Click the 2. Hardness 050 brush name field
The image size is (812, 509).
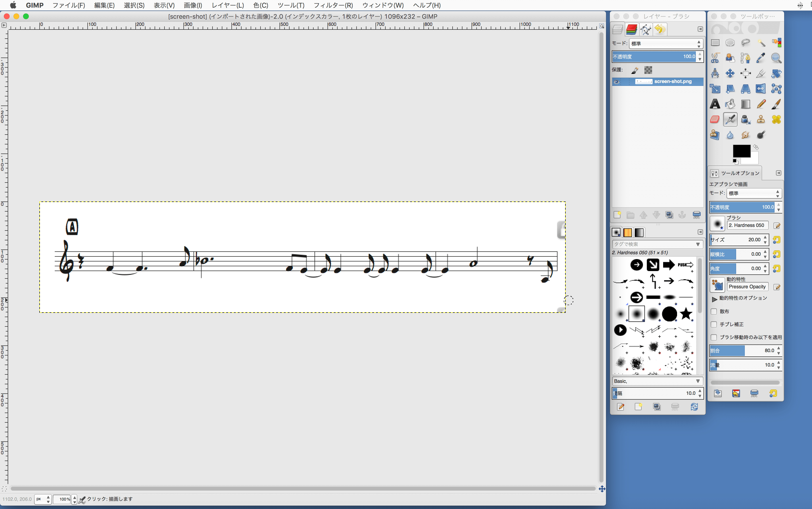pos(747,225)
